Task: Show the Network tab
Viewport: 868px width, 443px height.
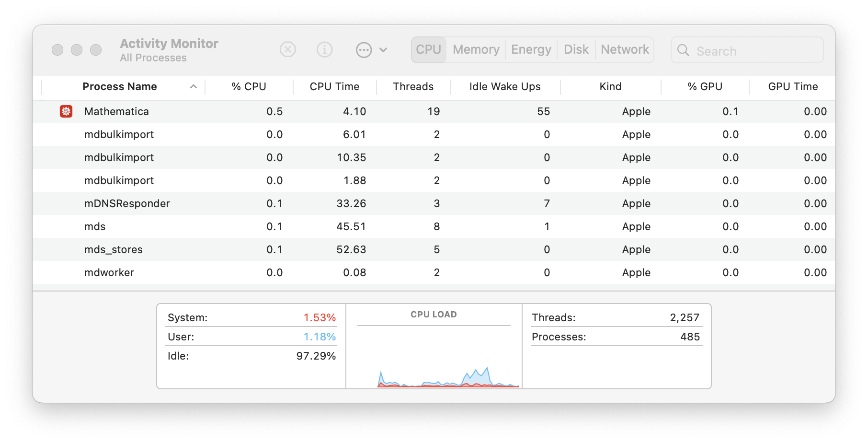Action: 625,50
